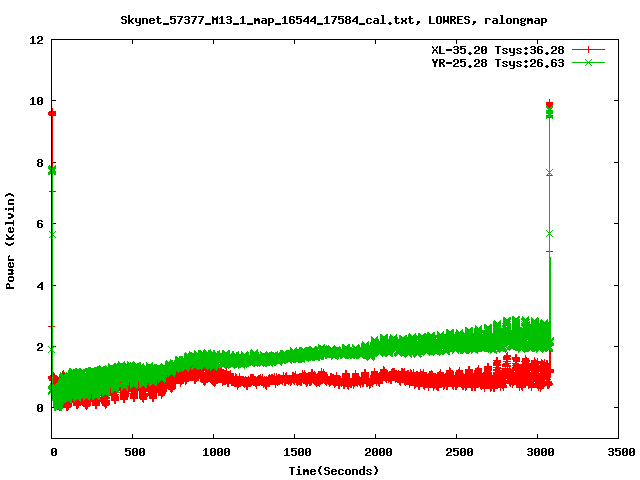Screen dimensions: 640x480
Task: Click the x-axis tick label 3500
Action: point(621,452)
